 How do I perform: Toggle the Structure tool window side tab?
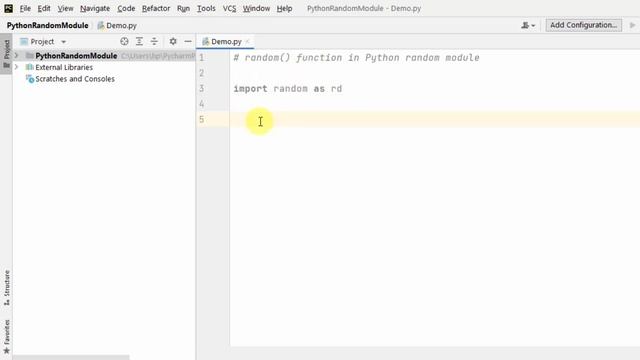[7, 288]
